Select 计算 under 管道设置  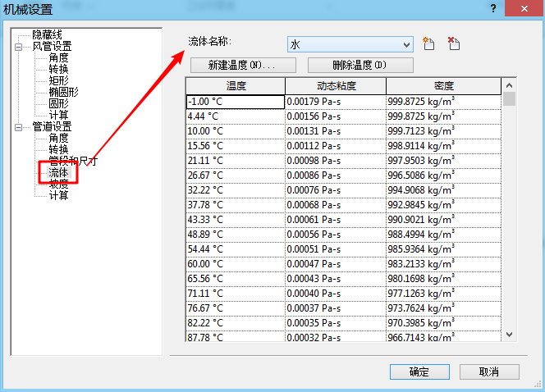point(58,195)
